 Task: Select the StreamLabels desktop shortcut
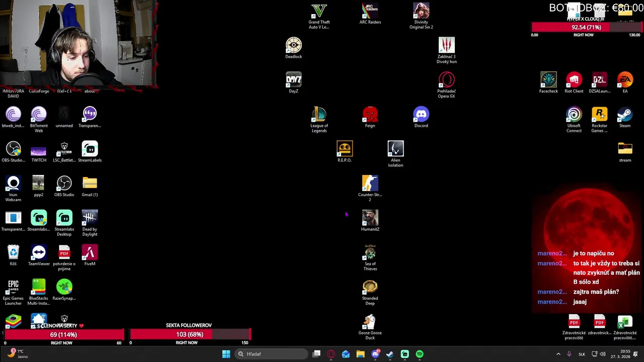point(90,152)
